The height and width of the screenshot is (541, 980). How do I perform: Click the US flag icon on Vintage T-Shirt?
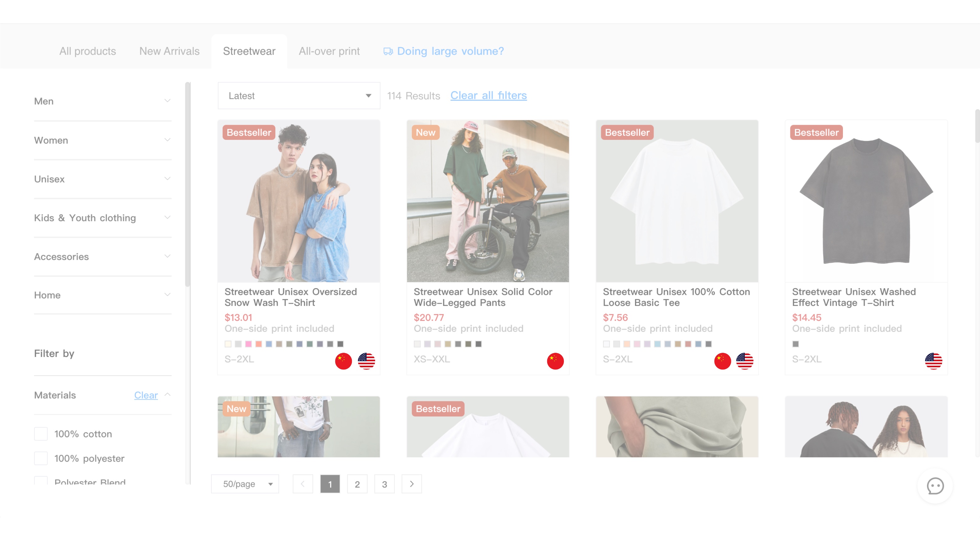pos(933,360)
